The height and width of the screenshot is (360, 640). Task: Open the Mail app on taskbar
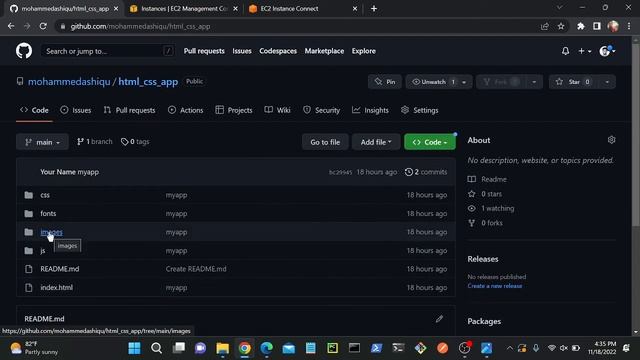pyautogui.click(x=289, y=348)
